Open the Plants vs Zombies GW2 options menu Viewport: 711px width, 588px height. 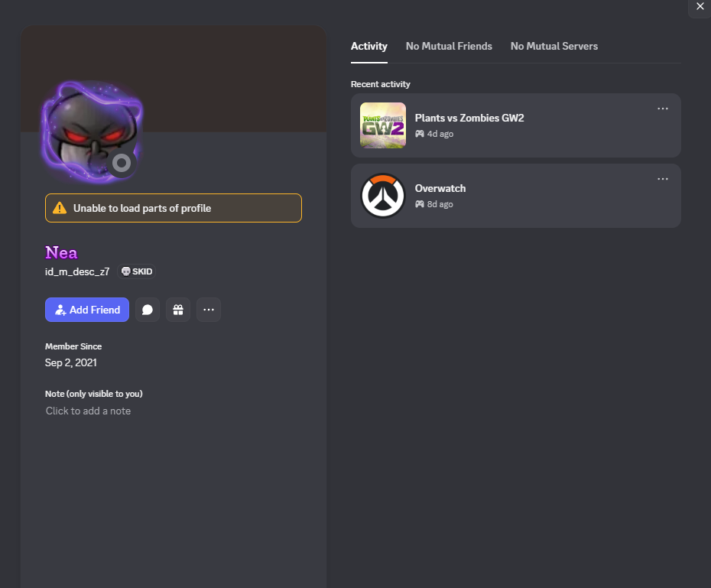(x=663, y=109)
